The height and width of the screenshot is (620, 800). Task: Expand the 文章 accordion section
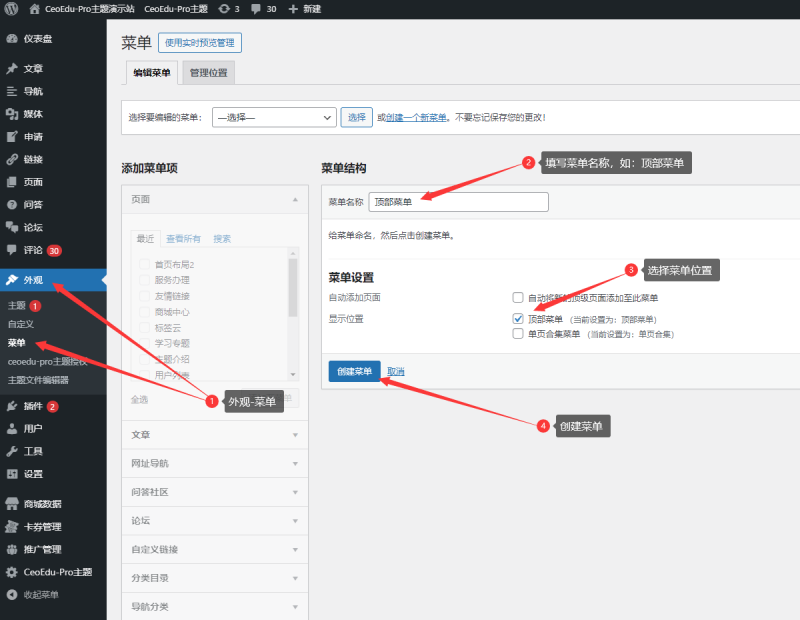pyautogui.click(x=214, y=435)
